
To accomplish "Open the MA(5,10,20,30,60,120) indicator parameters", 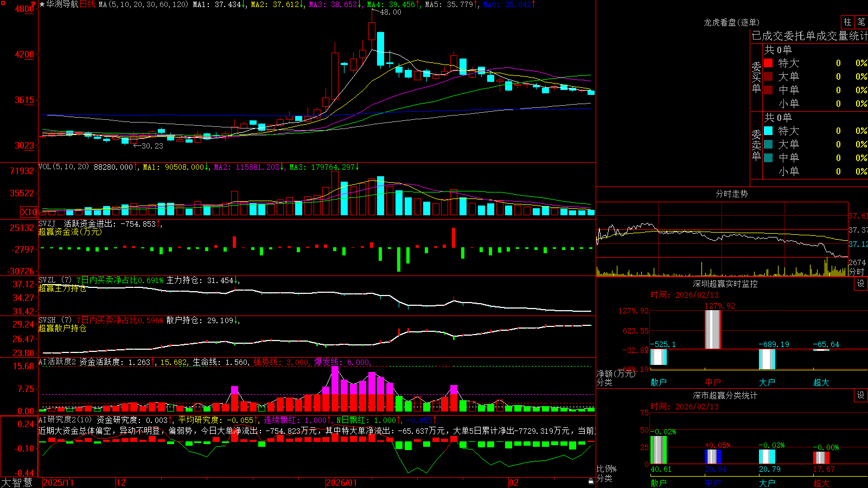I will coord(143,4).
